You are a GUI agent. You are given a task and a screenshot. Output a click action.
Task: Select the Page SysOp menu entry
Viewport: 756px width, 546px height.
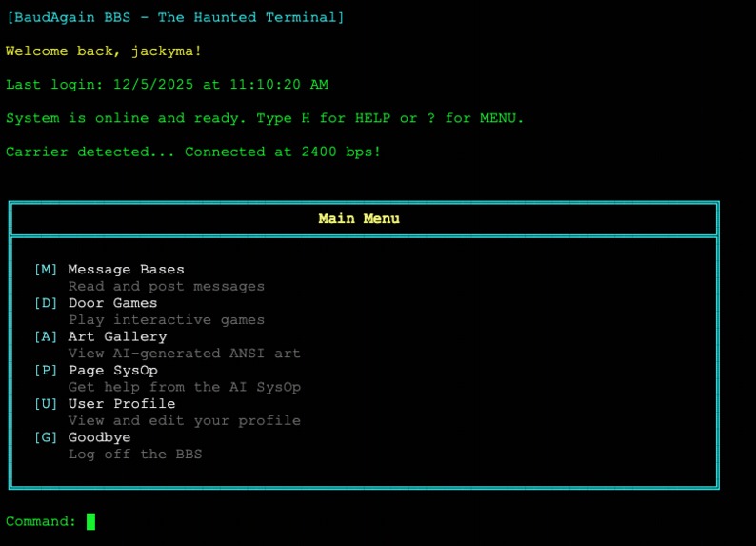(x=112, y=371)
